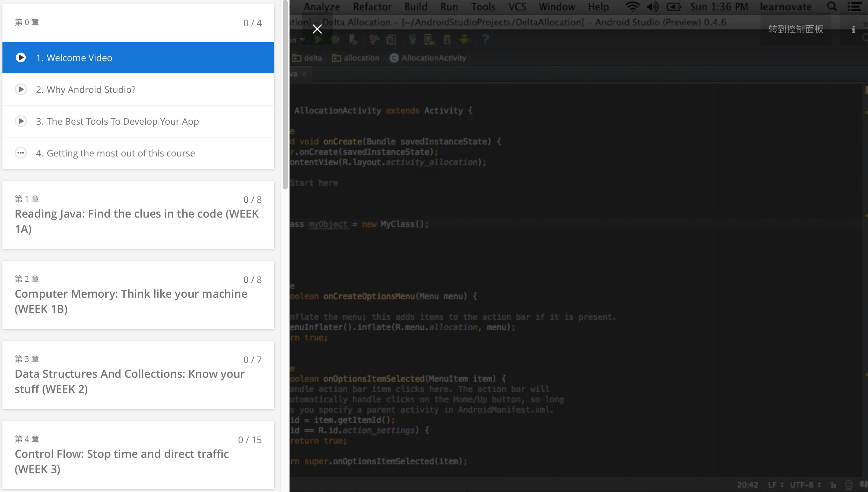
Task: Click the 0 / 4 progress count of chapter 0
Action: click(253, 23)
